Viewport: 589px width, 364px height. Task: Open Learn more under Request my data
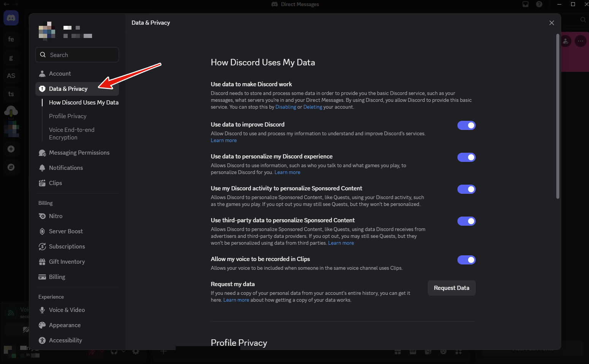[236, 300]
